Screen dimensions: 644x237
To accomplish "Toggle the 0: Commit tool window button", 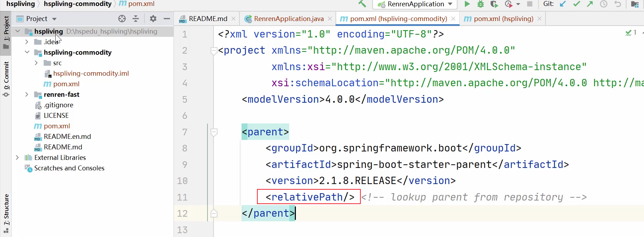I will pyautogui.click(x=6, y=79).
